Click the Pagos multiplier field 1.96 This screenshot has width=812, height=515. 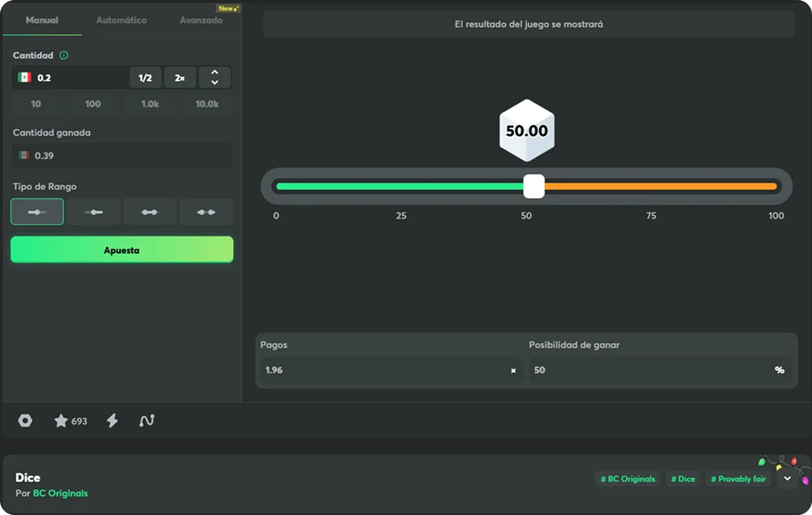tap(391, 370)
